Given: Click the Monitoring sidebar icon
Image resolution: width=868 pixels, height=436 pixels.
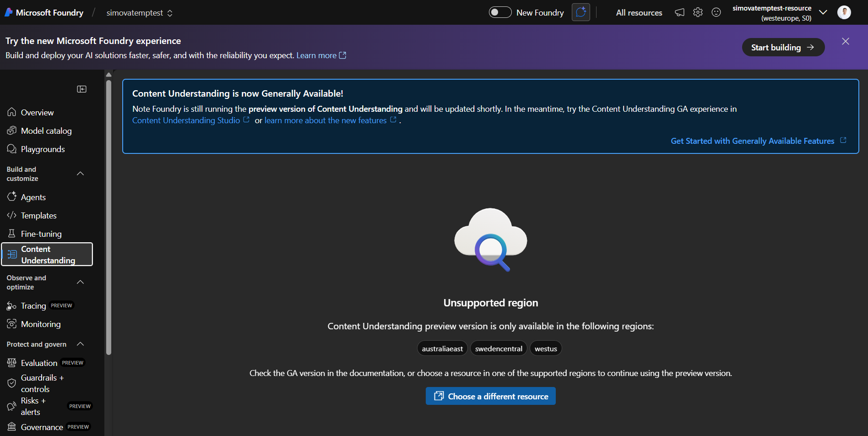Looking at the screenshot, I should click(x=12, y=324).
